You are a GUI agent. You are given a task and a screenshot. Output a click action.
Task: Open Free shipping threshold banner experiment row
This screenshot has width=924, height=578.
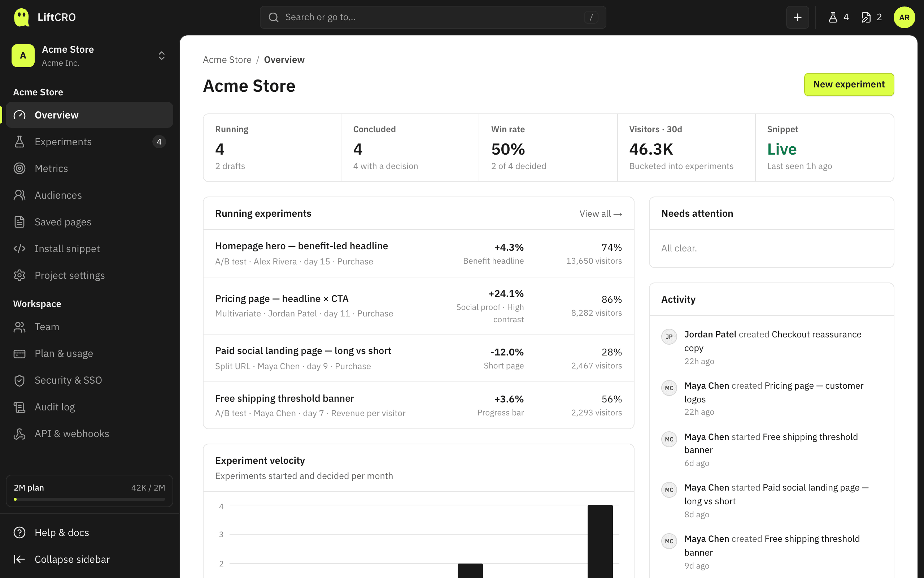418,405
